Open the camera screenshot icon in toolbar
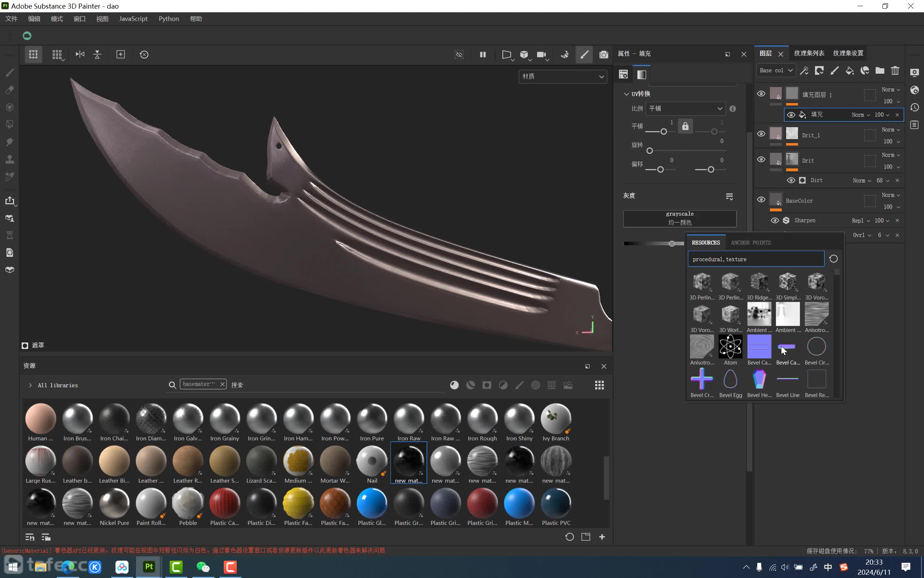The image size is (924, 578). point(603,54)
